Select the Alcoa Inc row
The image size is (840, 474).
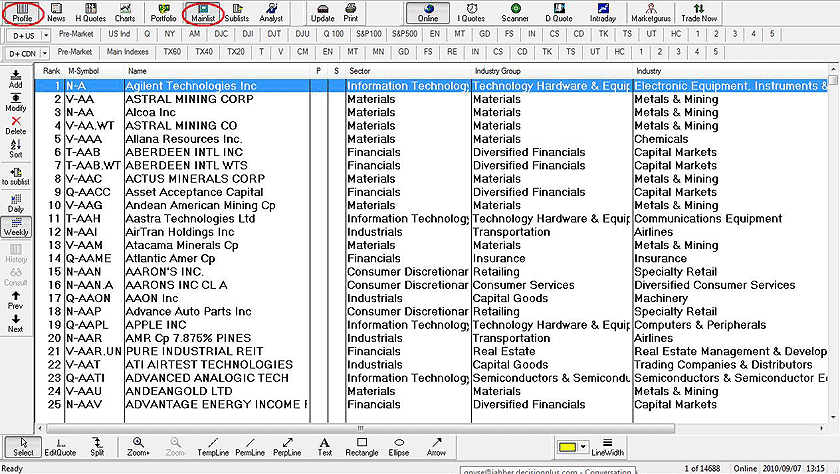431,112
